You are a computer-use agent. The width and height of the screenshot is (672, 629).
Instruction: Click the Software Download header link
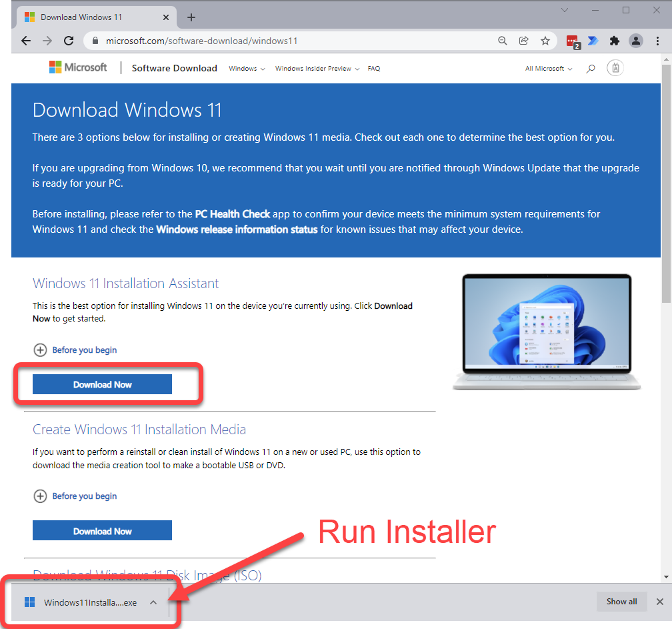[x=175, y=68]
